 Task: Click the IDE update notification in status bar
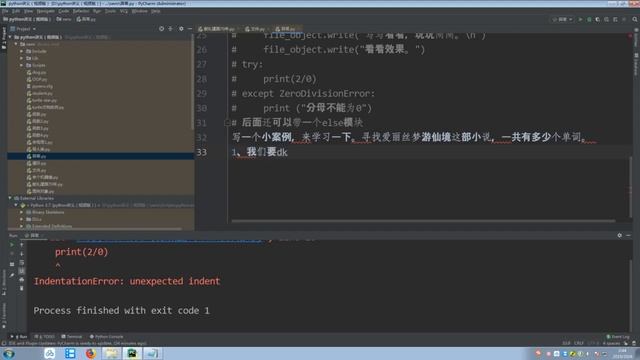pos(77,343)
